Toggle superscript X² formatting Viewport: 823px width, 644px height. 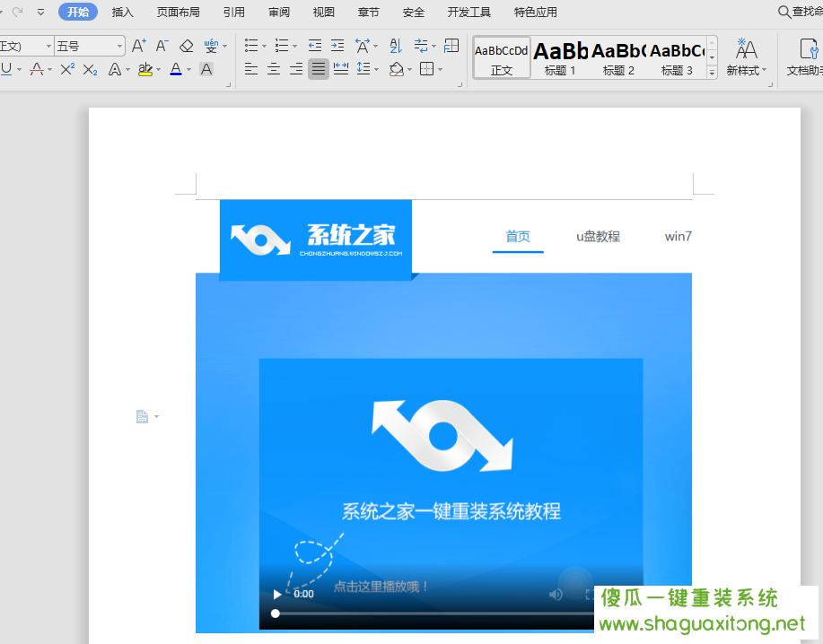pos(67,69)
